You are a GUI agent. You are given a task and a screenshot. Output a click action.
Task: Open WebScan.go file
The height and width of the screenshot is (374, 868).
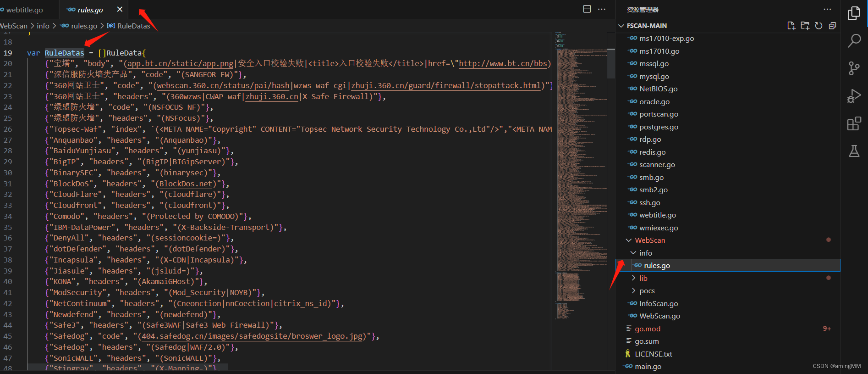(x=659, y=316)
